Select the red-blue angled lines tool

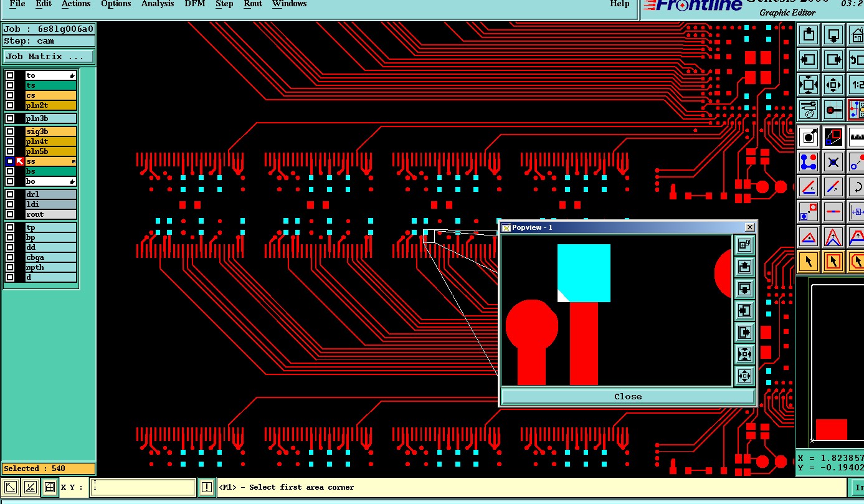tap(809, 187)
